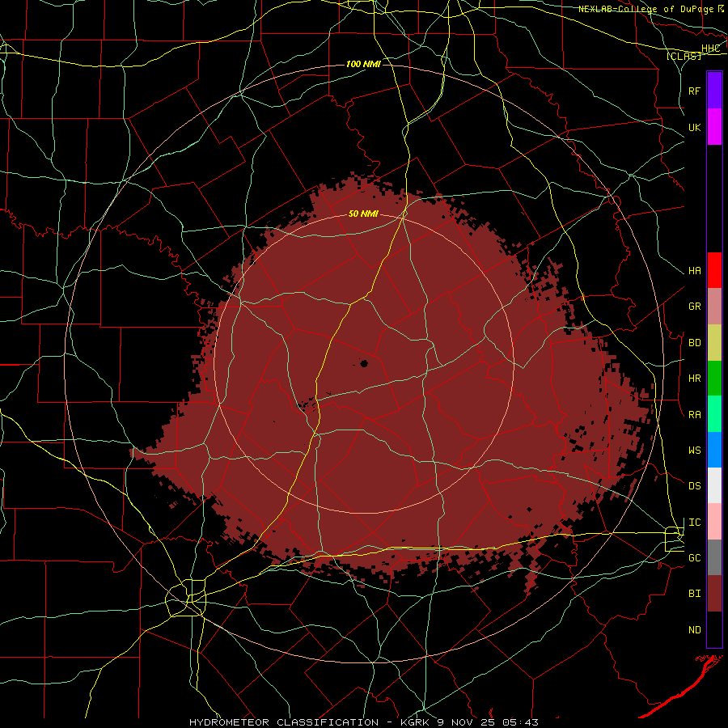Image resolution: width=728 pixels, height=728 pixels.
Task: Click the BI dark red legend swatch
Action: 714,594
